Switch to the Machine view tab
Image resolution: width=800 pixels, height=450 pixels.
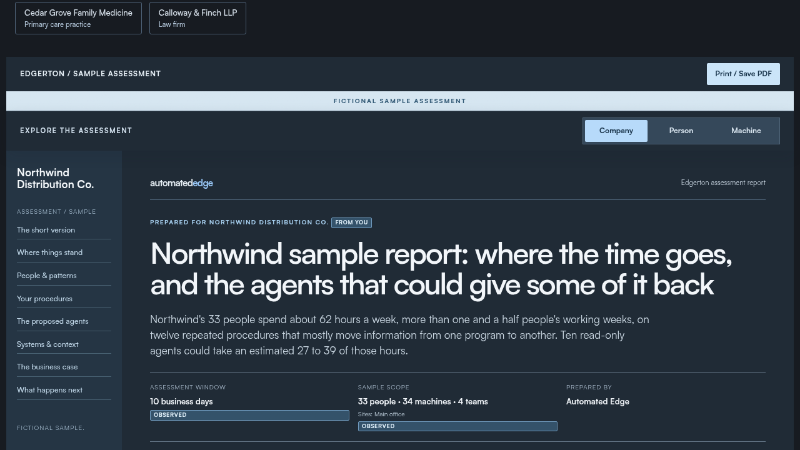745,131
